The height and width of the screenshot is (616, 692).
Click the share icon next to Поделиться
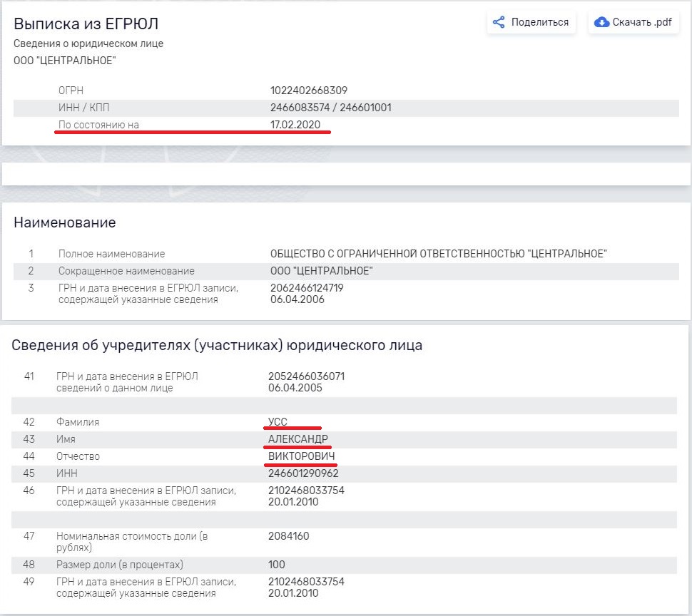[499, 22]
